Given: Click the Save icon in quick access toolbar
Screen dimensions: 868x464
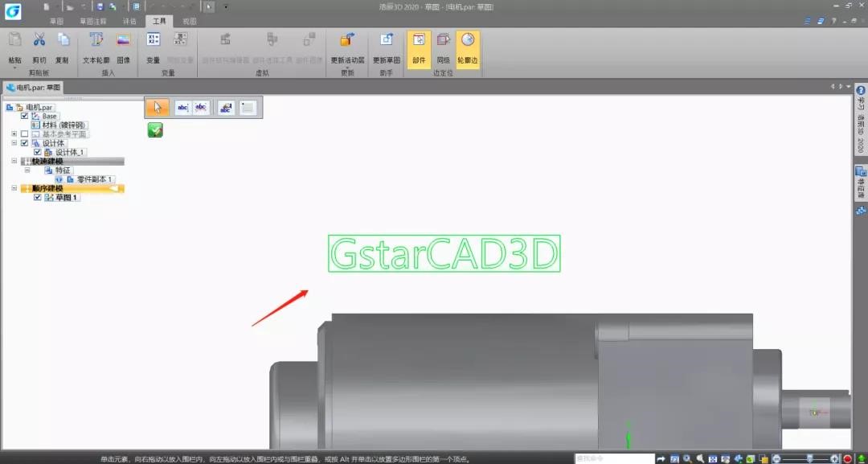Looking at the screenshot, I should pos(100,6).
